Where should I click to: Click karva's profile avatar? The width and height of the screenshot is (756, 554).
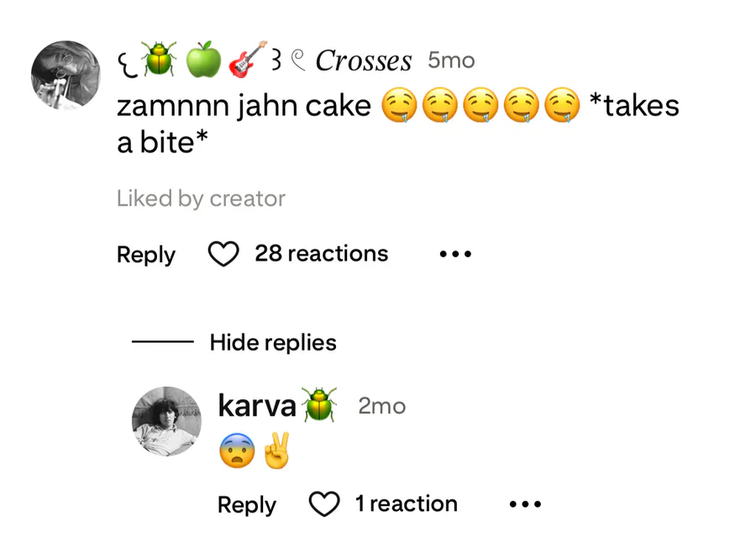167,421
